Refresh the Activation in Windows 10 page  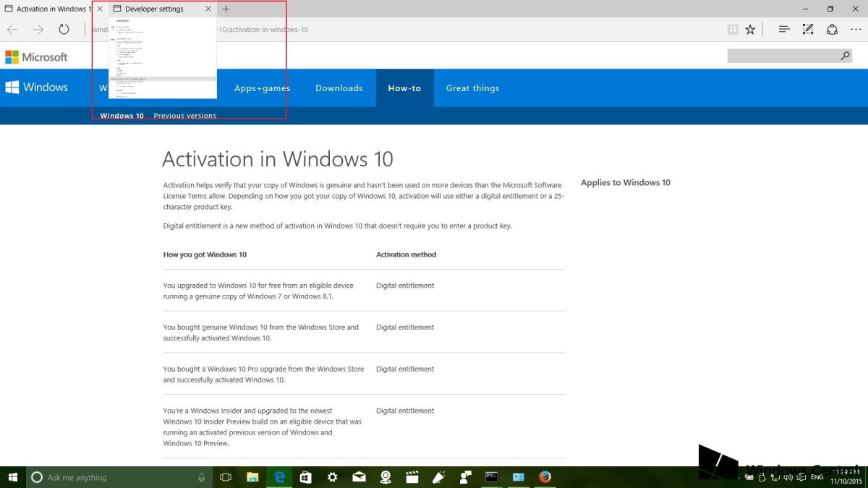click(x=64, y=29)
